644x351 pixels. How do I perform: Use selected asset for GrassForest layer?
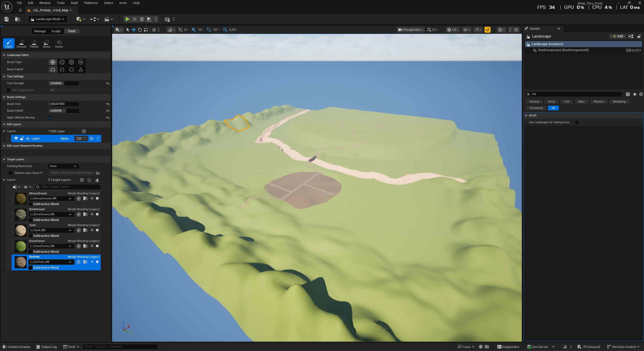click(79, 246)
